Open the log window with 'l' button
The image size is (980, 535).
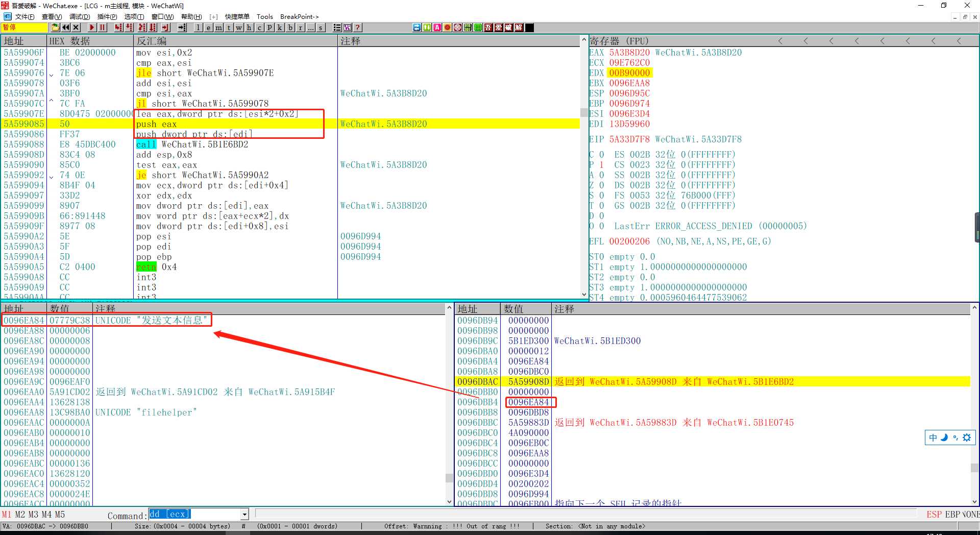(199, 28)
